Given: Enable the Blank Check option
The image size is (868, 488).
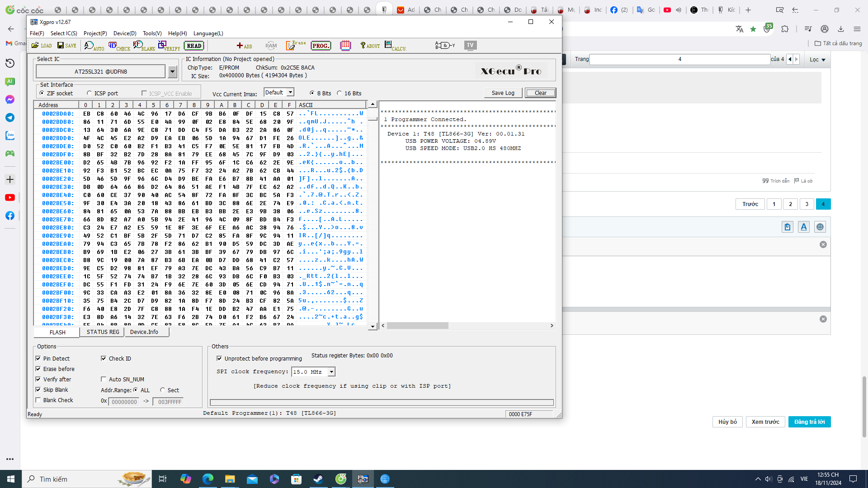Looking at the screenshot, I should (38, 400).
